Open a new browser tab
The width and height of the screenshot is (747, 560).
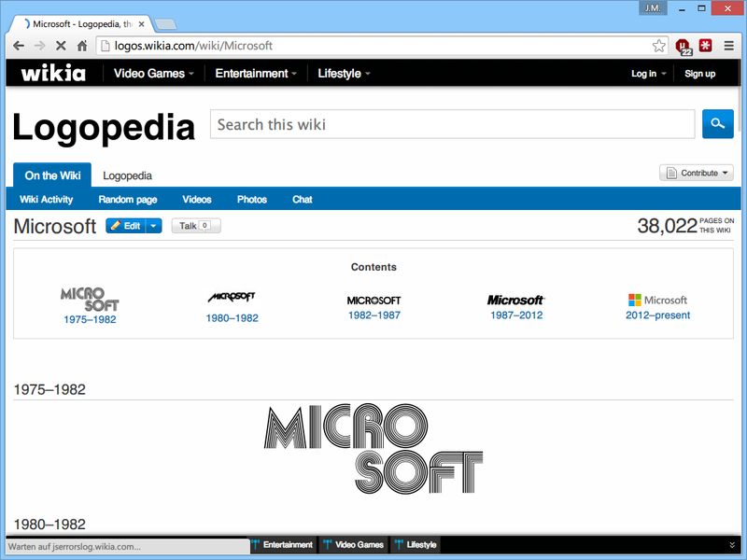165,24
